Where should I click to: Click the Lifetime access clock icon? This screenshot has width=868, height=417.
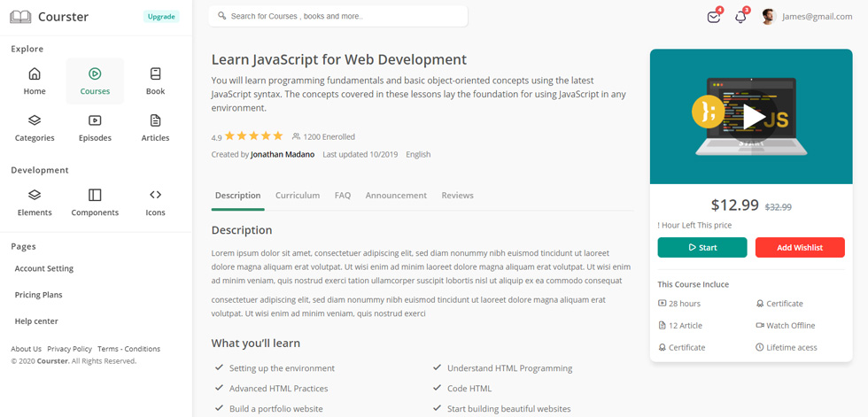(760, 348)
